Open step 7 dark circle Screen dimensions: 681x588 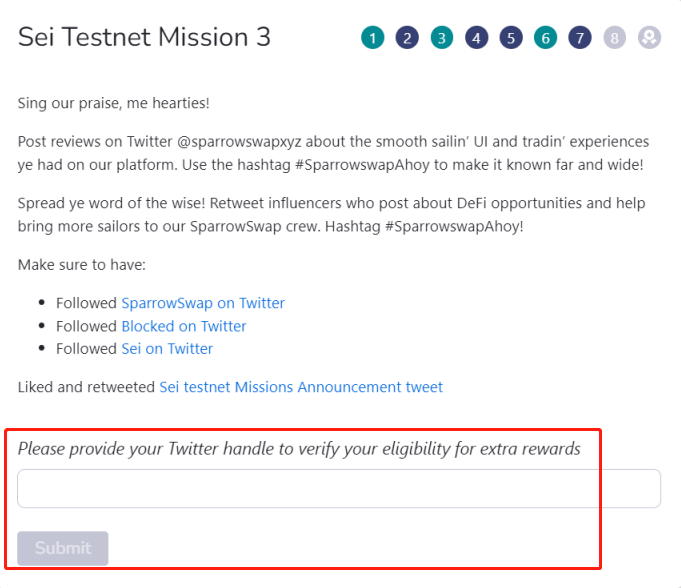click(x=580, y=38)
